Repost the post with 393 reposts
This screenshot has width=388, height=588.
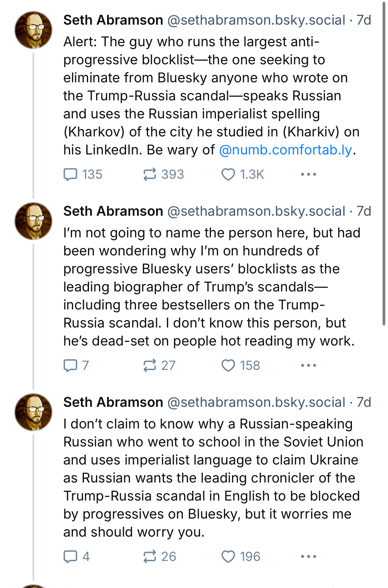149,174
